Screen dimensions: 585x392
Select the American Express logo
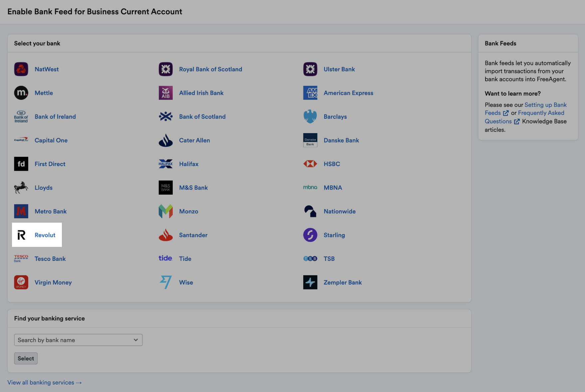[310, 93]
